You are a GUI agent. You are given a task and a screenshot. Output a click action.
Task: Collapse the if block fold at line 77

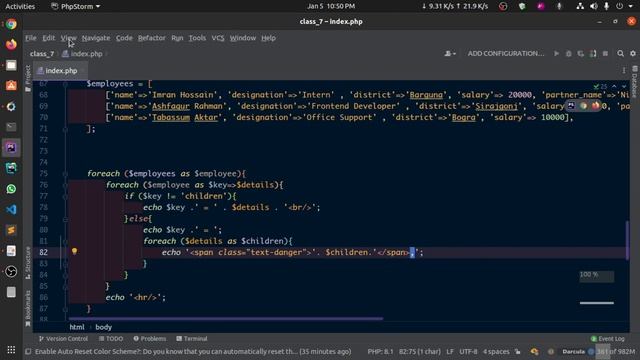65,196
